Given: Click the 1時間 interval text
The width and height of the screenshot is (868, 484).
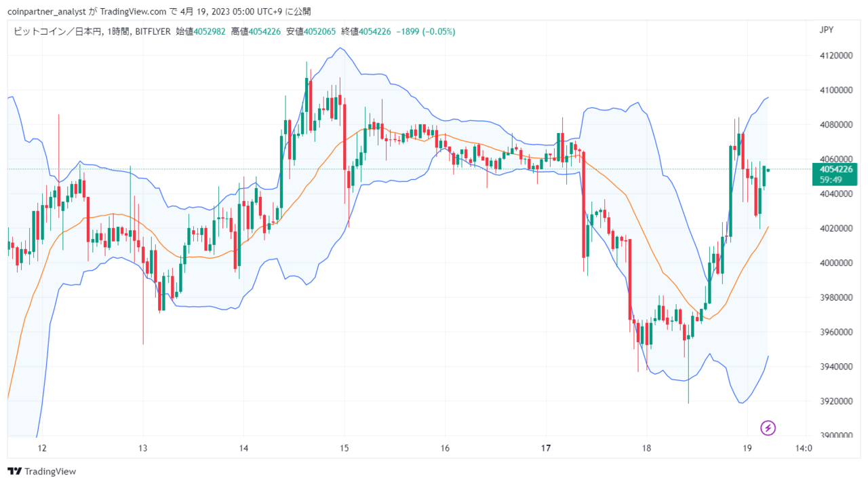Looking at the screenshot, I should [x=118, y=31].
